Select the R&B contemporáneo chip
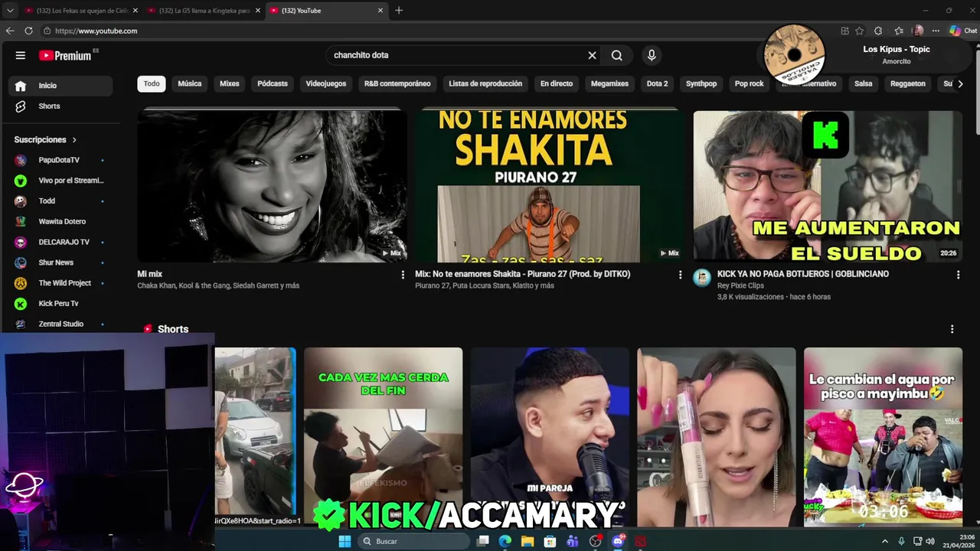This screenshot has width=980, height=551. tap(397, 83)
